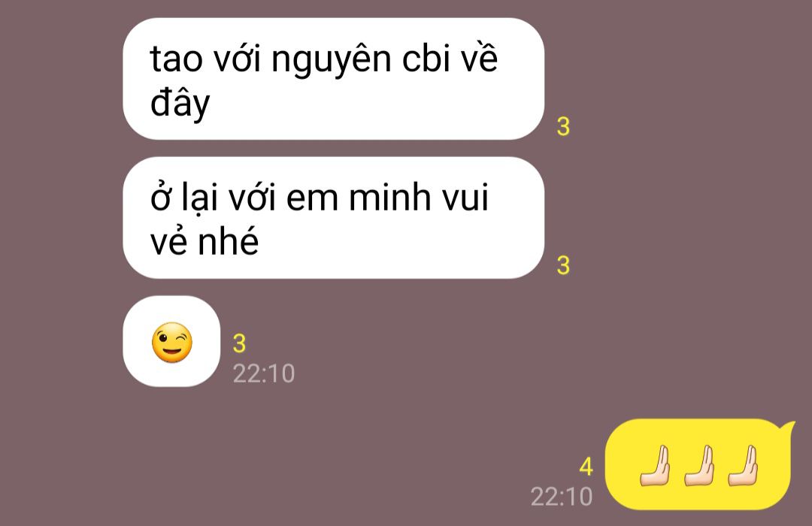The width and height of the screenshot is (812, 526).
Task: Click the white bubble around the wink emoji
Action: pos(171,341)
